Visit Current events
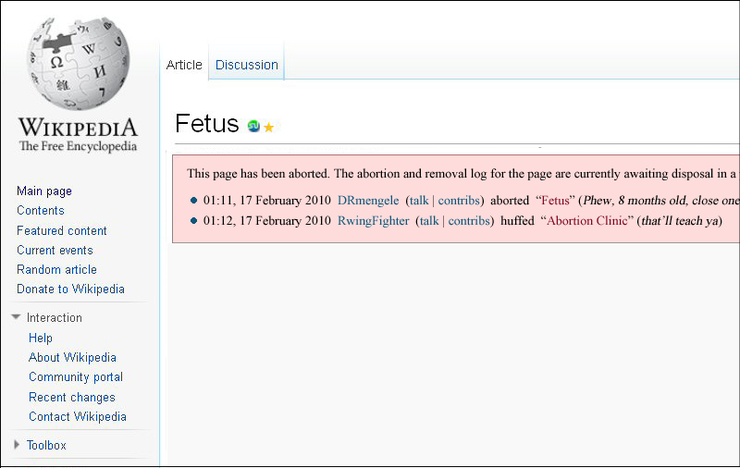 (55, 250)
